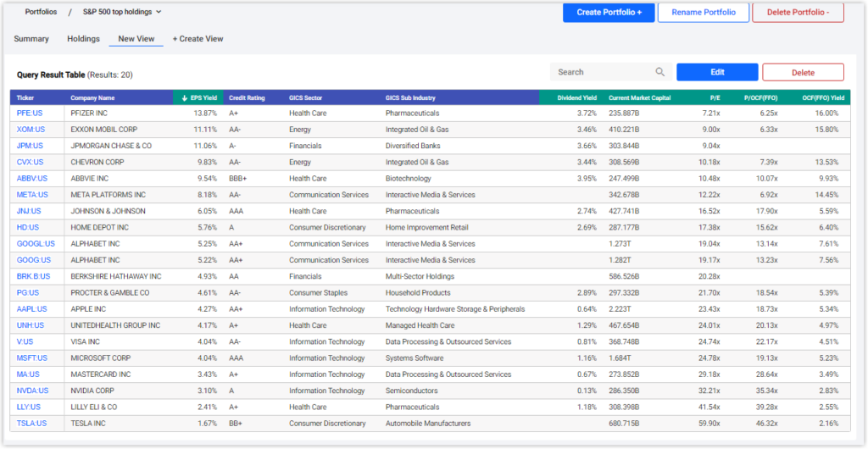Go to the Portfolios breadcrumb
This screenshot has width=868, height=449.
[41, 12]
